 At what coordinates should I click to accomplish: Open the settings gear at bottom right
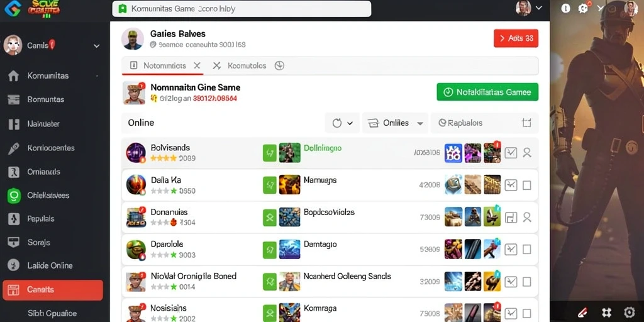tap(629, 312)
